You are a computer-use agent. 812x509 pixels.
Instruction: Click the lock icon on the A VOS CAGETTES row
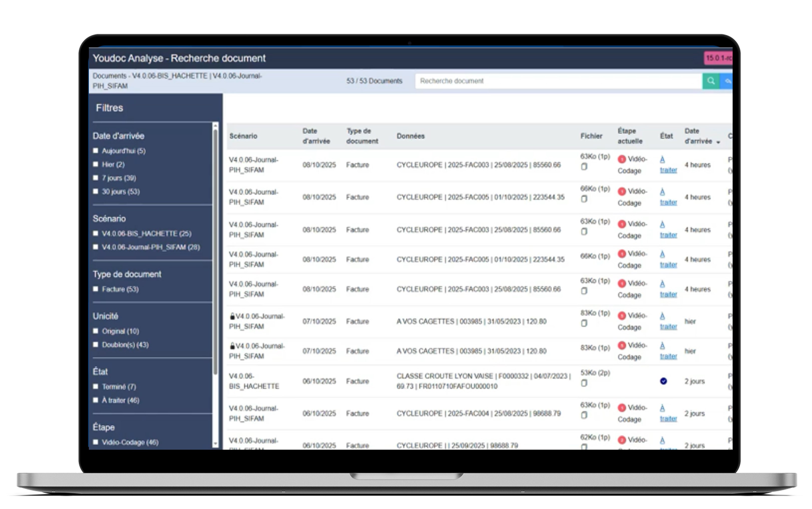232,316
